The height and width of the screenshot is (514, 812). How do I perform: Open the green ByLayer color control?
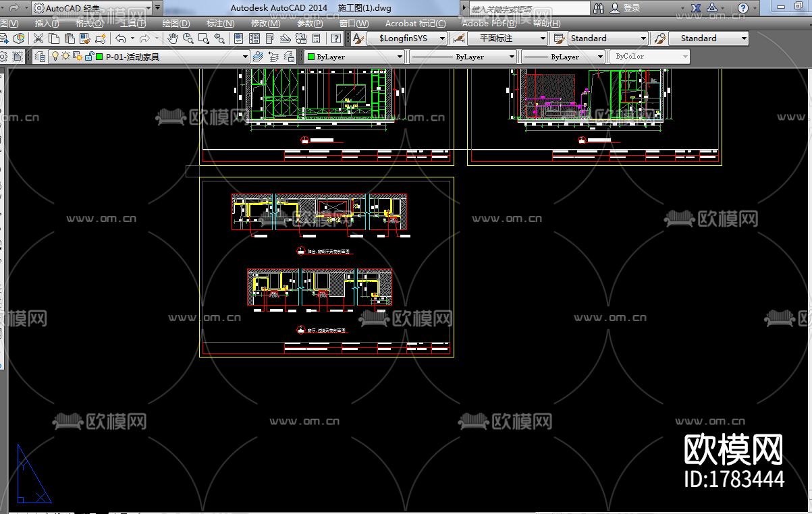pyautogui.click(x=354, y=57)
